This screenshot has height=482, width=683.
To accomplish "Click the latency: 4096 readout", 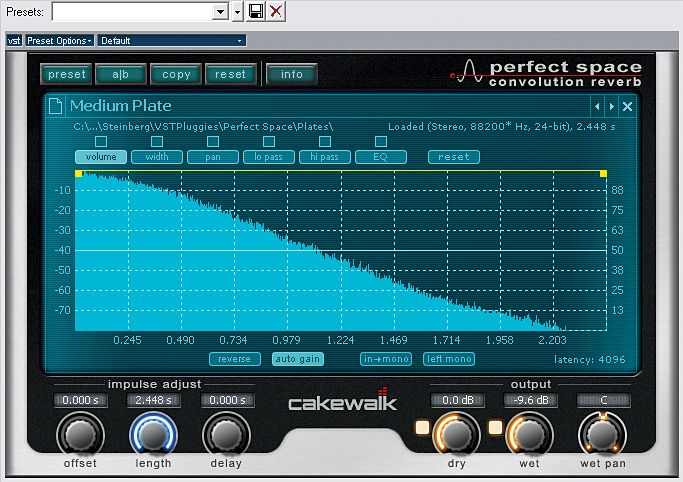I will [x=590, y=359].
